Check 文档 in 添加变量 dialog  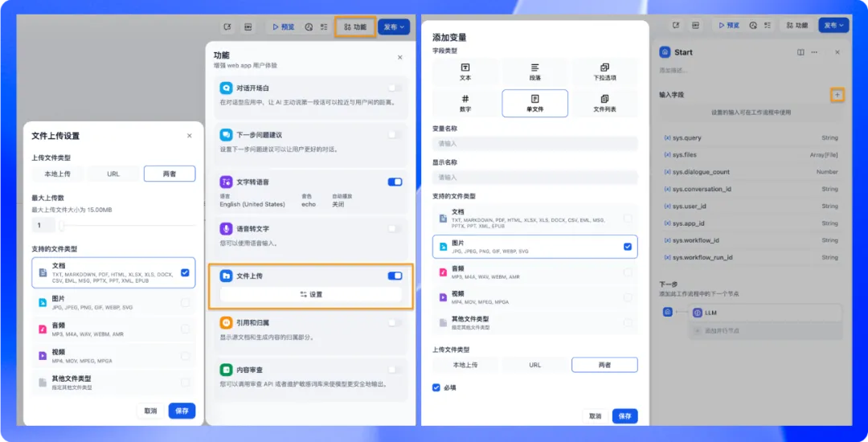coord(628,219)
